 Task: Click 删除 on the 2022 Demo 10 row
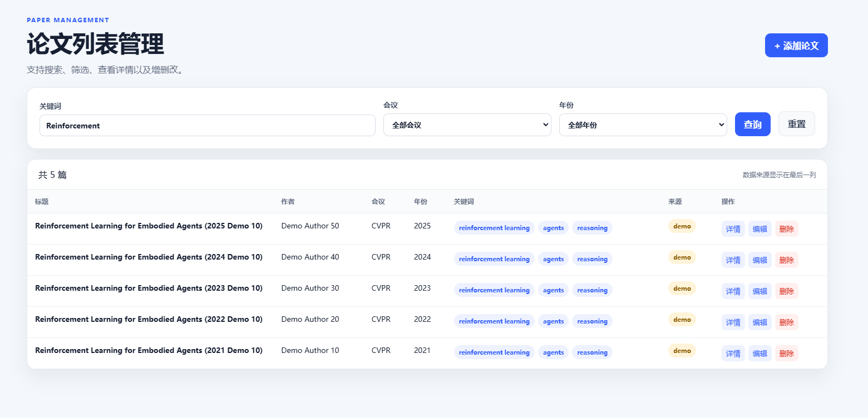click(x=787, y=322)
